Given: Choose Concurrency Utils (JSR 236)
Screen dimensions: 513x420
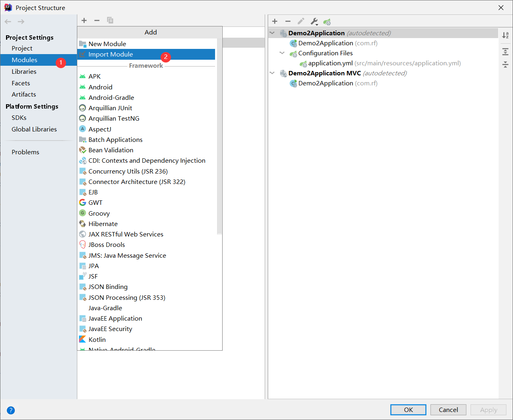Looking at the screenshot, I should click(x=147, y=171).
